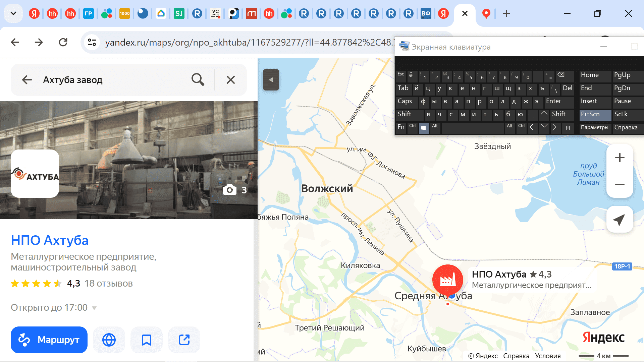
Task: Open the НПО Ахтуба title link
Action: click(50, 240)
